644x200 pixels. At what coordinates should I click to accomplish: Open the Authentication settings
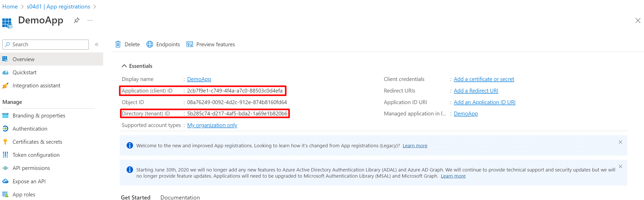30,129
